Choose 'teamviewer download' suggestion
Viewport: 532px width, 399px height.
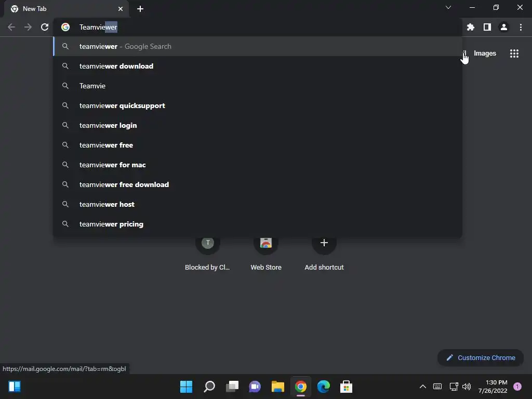point(258,66)
